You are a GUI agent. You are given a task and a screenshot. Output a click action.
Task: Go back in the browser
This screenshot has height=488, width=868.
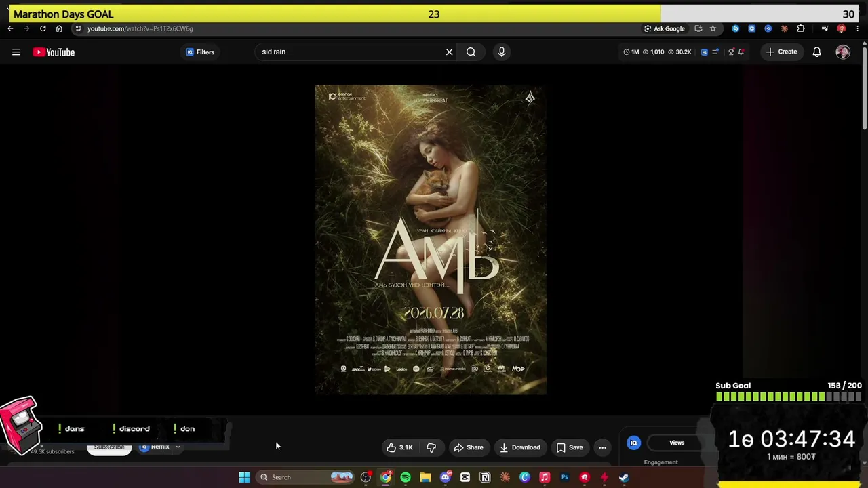click(x=10, y=28)
